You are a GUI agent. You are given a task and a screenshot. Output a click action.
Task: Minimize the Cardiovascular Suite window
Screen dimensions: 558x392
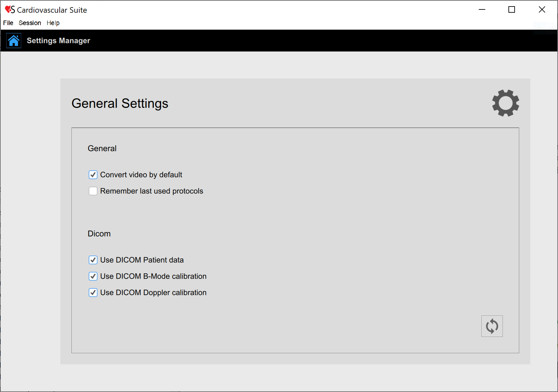(x=482, y=10)
